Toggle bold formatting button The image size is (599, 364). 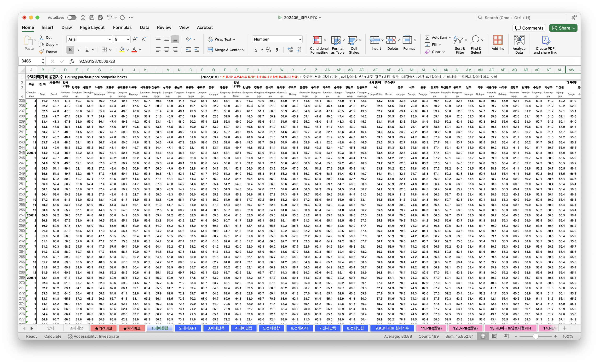pos(70,50)
